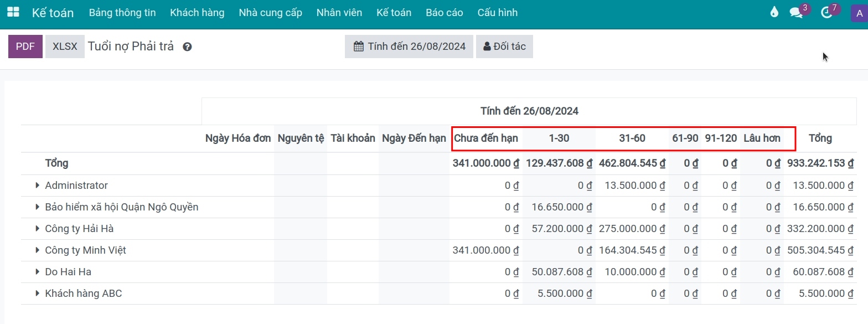Click Bảo hiểm 1-30 value 16.650.000 ₫
868x324 pixels.
(x=562, y=207)
